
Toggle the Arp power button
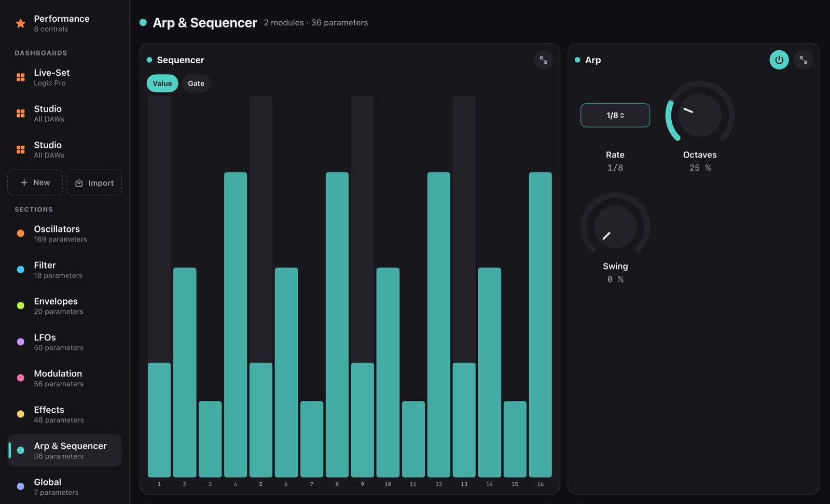click(779, 60)
